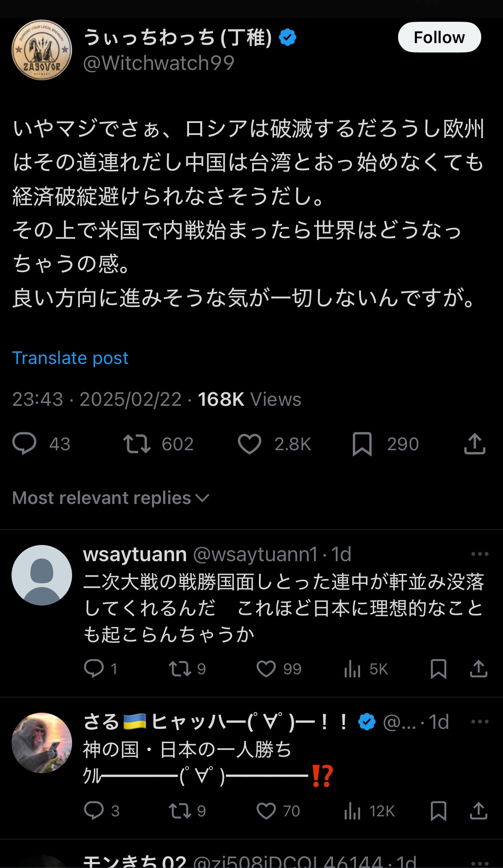Like wsaytuann's reply with 99 likes
503x868 pixels.
266,669
